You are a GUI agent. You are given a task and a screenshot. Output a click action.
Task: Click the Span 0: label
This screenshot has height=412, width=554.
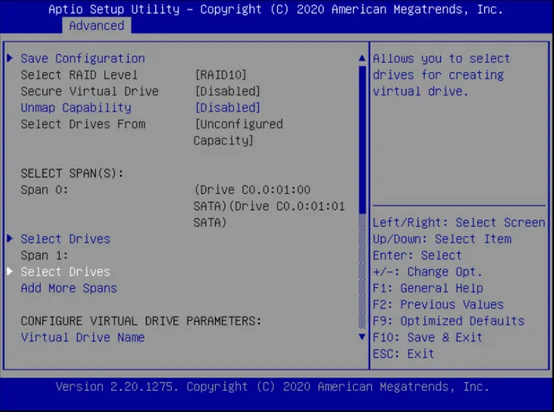tap(44, 190)
